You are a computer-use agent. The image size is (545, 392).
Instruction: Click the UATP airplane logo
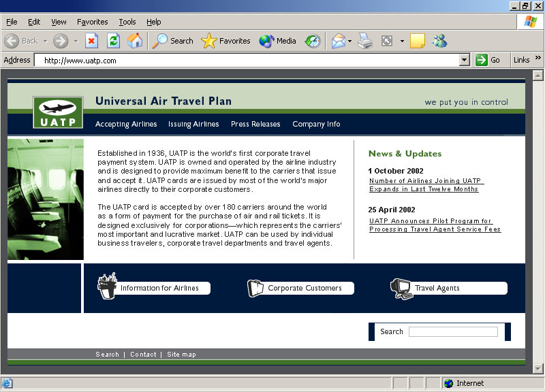(x=58, y=112)
